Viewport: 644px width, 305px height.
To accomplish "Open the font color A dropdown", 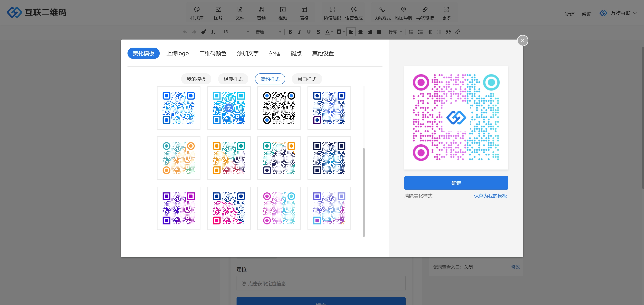I will 329,32.
